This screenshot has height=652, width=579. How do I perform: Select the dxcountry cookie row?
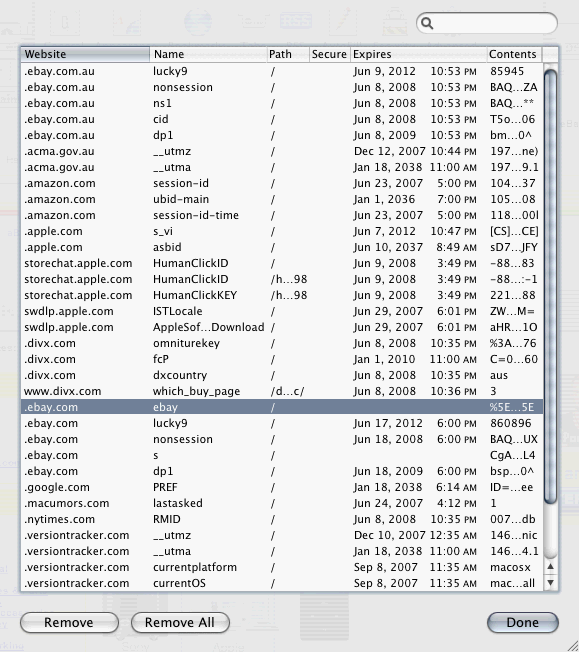(282, 375)
